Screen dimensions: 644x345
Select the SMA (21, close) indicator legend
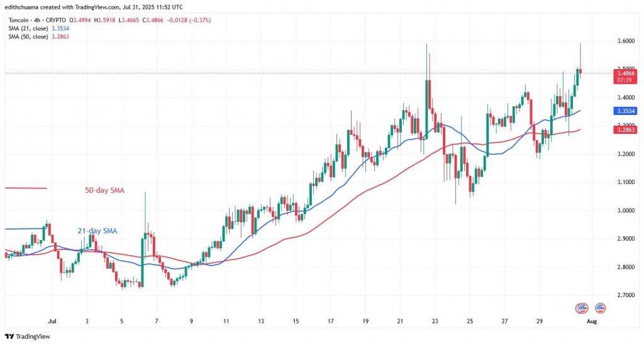coord(39,28)
